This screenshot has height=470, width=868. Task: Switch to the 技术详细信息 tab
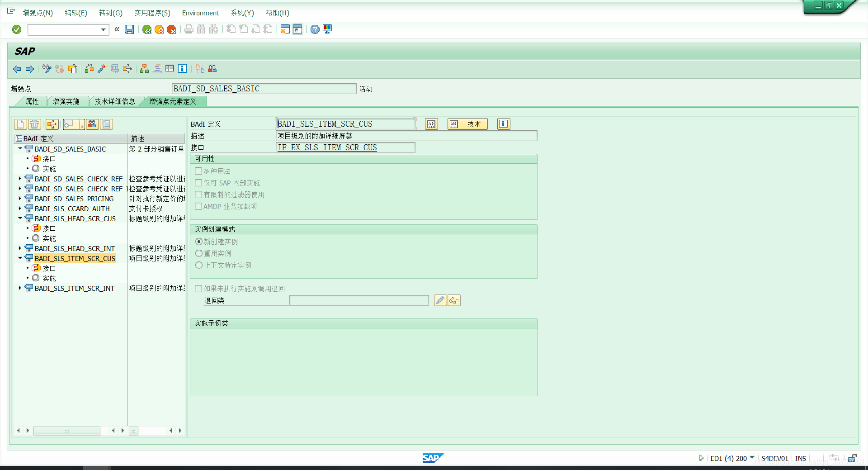[115, 101]
